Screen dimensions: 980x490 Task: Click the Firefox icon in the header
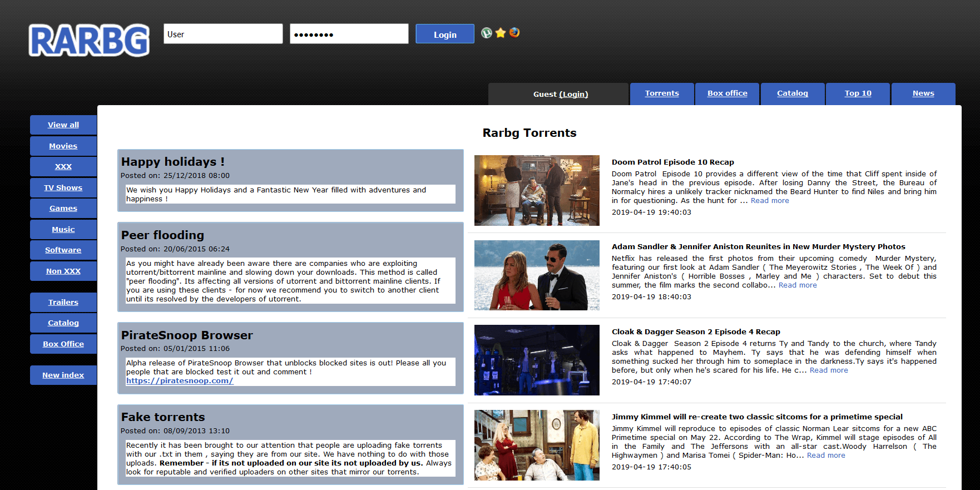(514, 32)
